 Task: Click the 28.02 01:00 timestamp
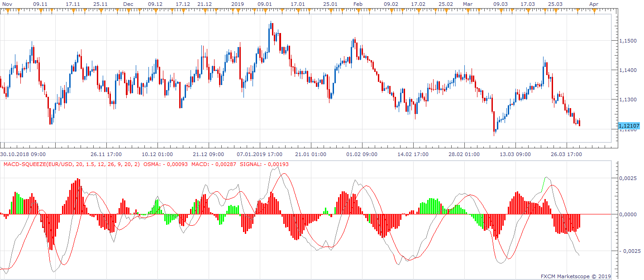(x=464, y=154)
